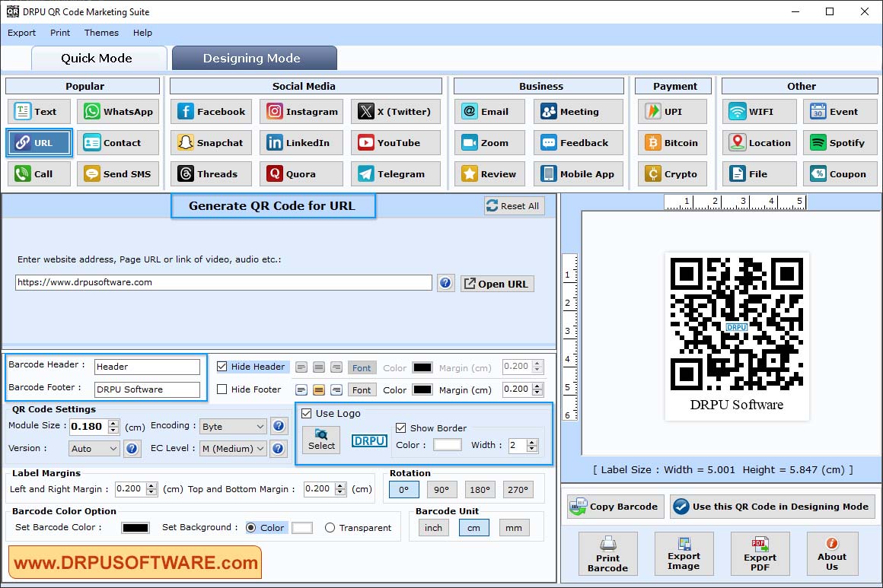This screenshot has height=588, width=883.
Task: Click the Reset All button
Action: (514, 206)
